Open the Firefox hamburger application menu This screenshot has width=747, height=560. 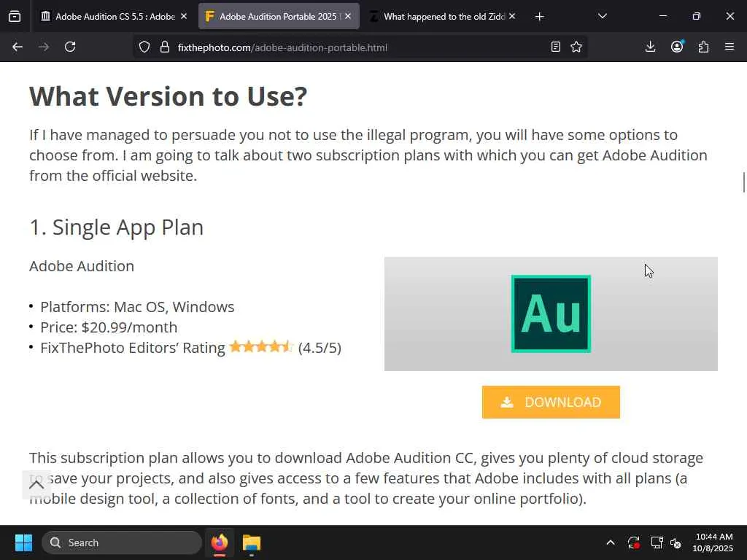729,47
